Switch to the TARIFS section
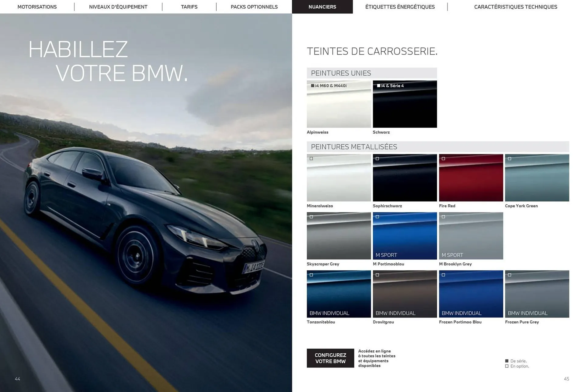 [x=189, y=7]
